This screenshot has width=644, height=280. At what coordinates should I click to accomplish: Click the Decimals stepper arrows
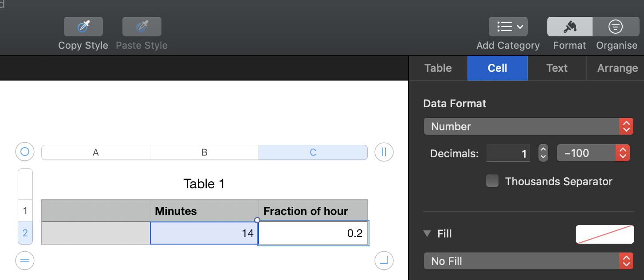point(543,153)
